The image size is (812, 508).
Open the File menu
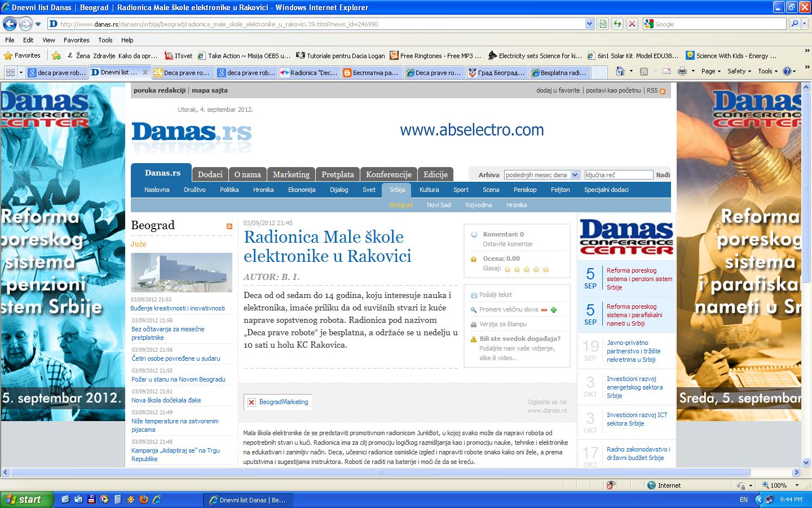[10, 40]
